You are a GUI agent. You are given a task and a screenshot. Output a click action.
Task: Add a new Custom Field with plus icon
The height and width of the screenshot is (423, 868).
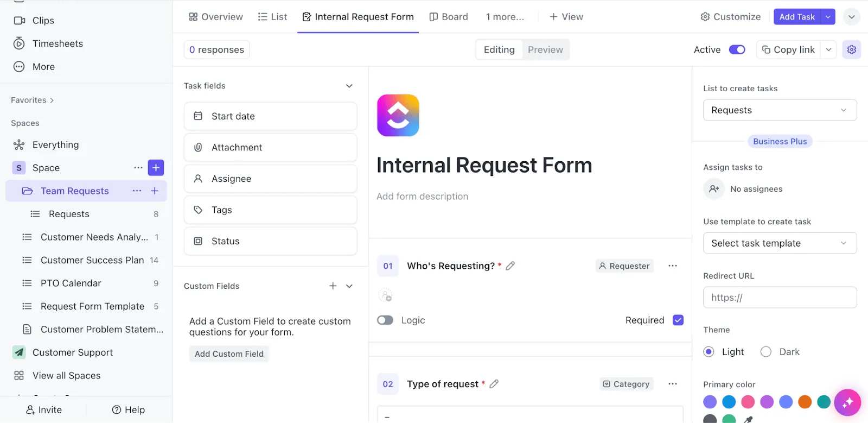click(x=333, y=286)
